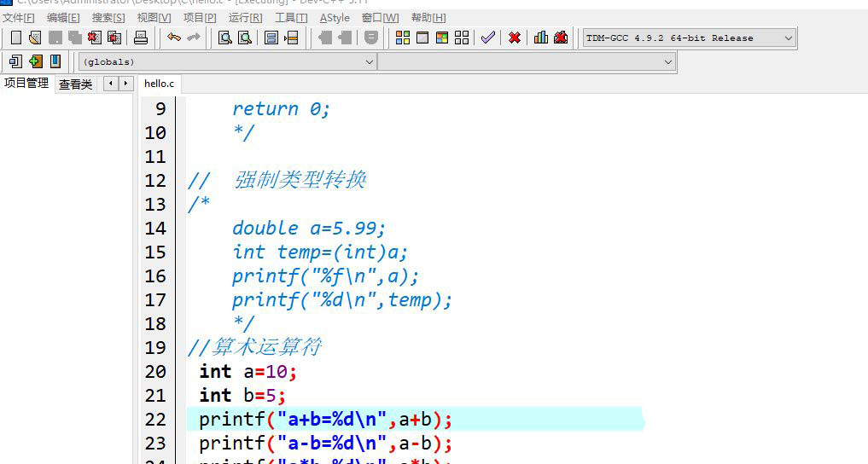Undo the last edit
This screenshot has height=464, width=868.
point(174,38)
